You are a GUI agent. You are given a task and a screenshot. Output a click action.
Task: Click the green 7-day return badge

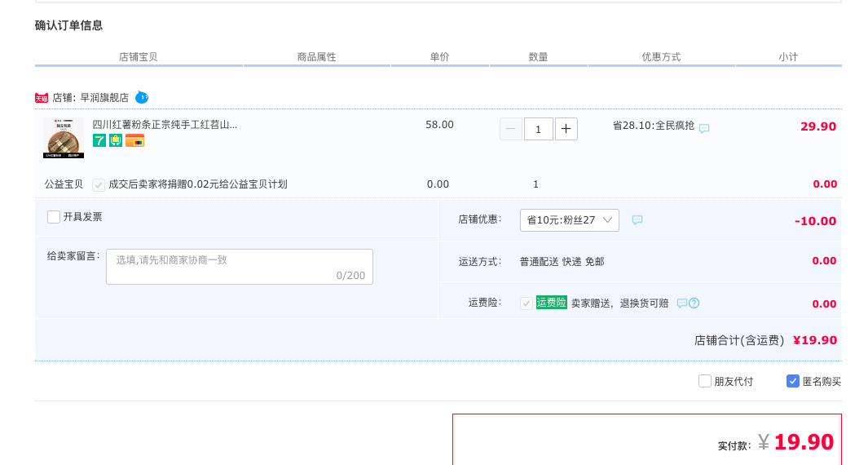(x=99, y=141)
